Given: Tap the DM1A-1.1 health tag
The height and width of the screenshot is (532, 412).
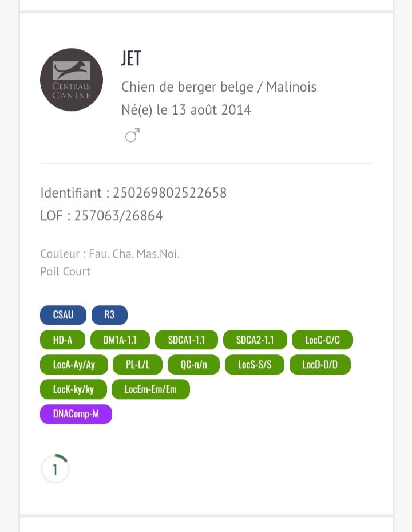Looking at the screenshot, I should (x=120, y=340).
